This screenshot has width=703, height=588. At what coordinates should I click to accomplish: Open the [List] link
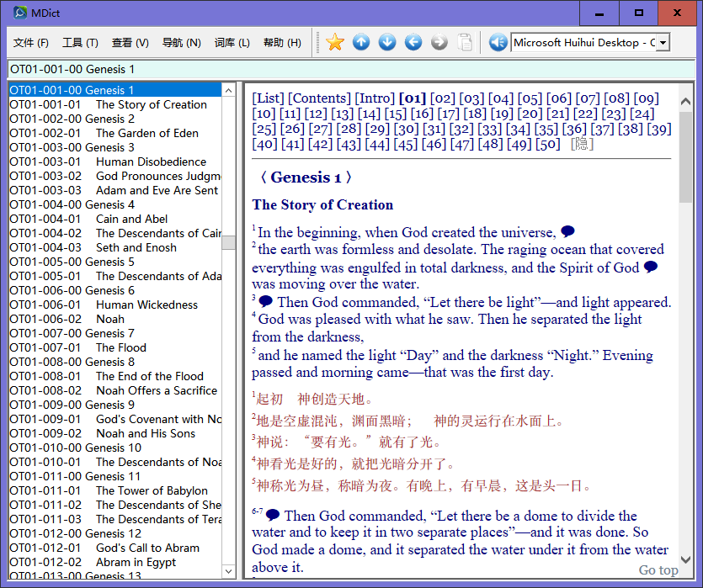268,98
